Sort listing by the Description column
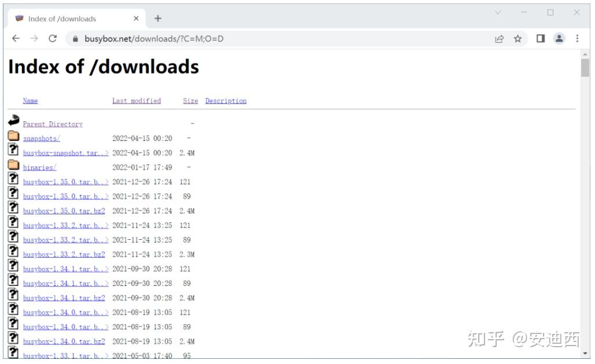This screenshot has height=364, width=595. click(x=226, y=101)
